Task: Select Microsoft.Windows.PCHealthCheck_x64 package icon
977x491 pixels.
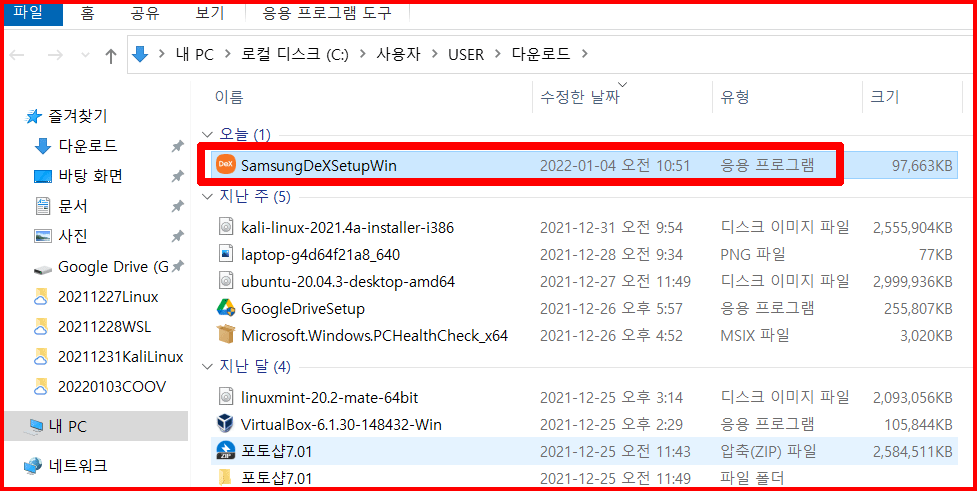Action: (225, 335)
